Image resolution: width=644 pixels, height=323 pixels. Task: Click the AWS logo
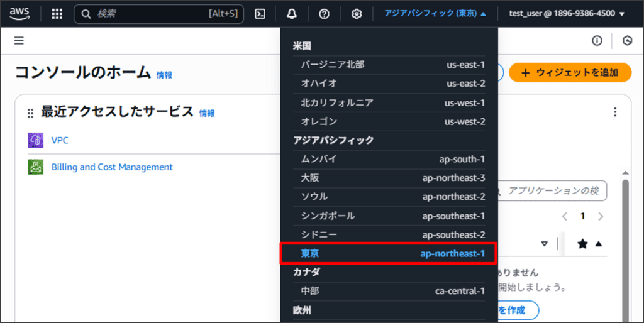pos(19,14)
